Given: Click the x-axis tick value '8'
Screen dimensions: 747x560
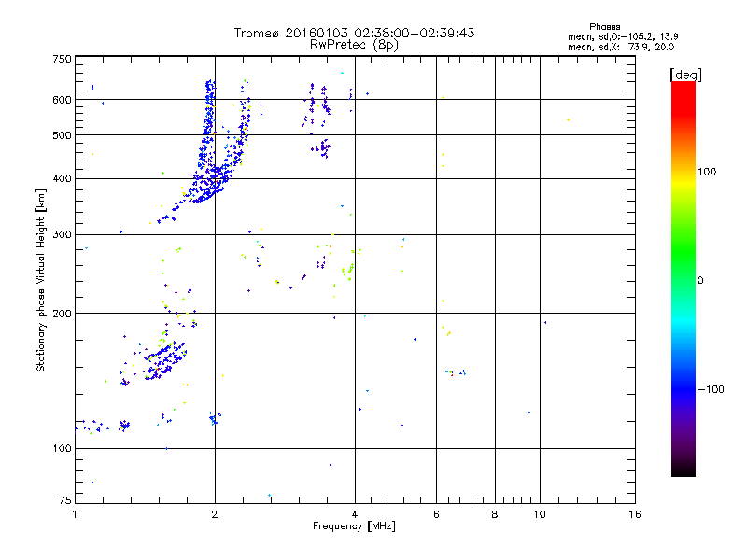Looking at the screenshot, I should (x=495, y=514).
